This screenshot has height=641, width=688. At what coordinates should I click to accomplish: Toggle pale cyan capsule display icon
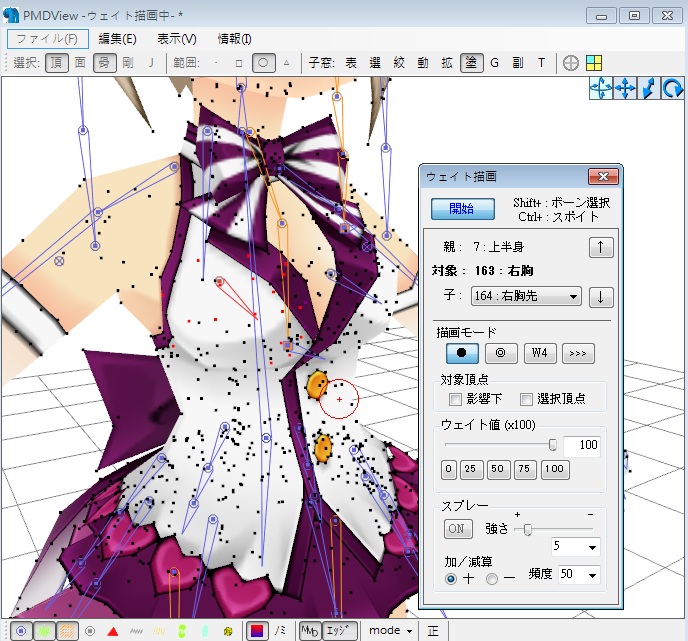pos(204,631)
